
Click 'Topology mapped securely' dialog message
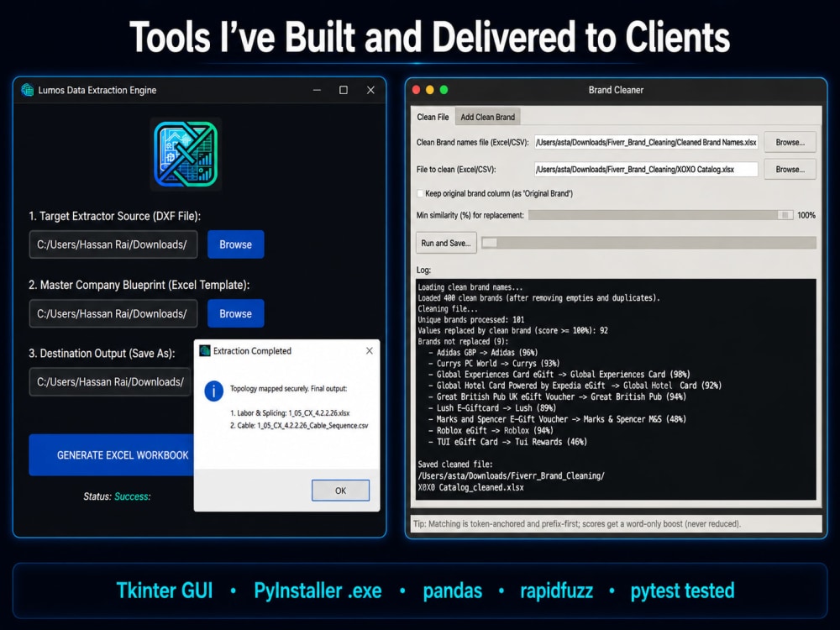(289, 388)
